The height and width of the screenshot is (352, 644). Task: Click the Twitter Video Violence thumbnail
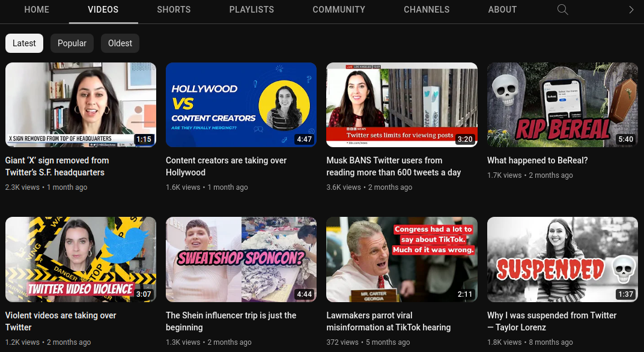point(80,259)
